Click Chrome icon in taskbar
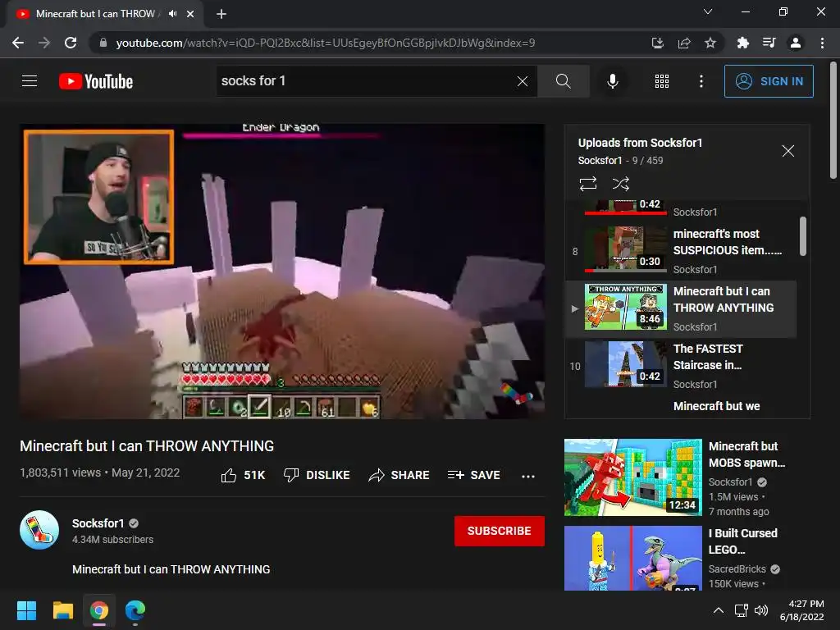The height and width of the screenshot is (630, 840). click(x=99, y=610)
